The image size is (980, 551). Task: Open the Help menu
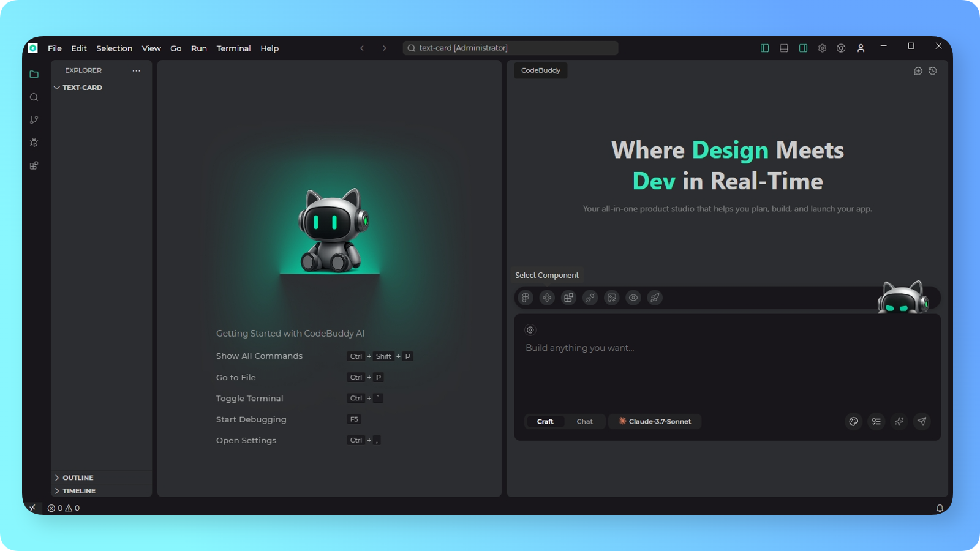[269, 48]
